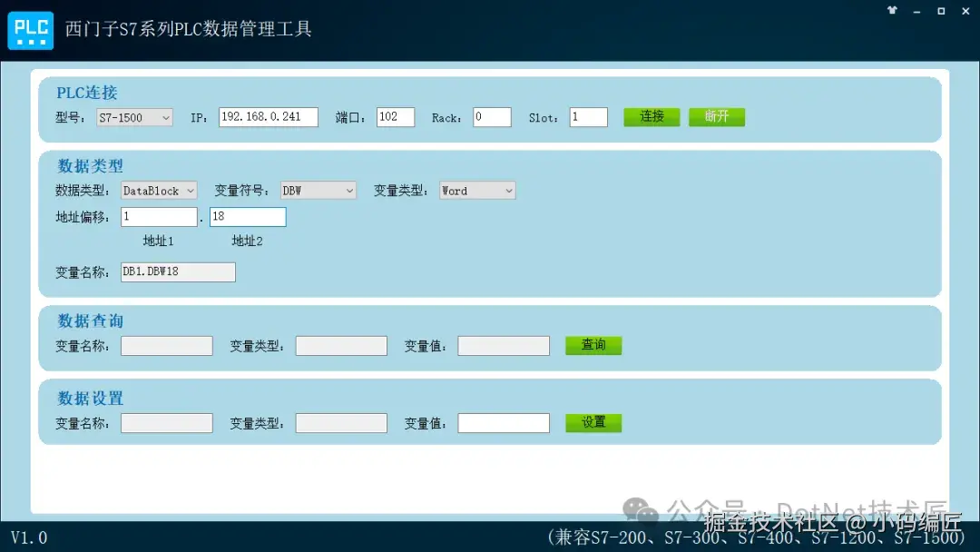The height and width of the screenshot is (552, 980).
Task: Focus the IP address field 192.168.0.241
Action: click(268, 117)
